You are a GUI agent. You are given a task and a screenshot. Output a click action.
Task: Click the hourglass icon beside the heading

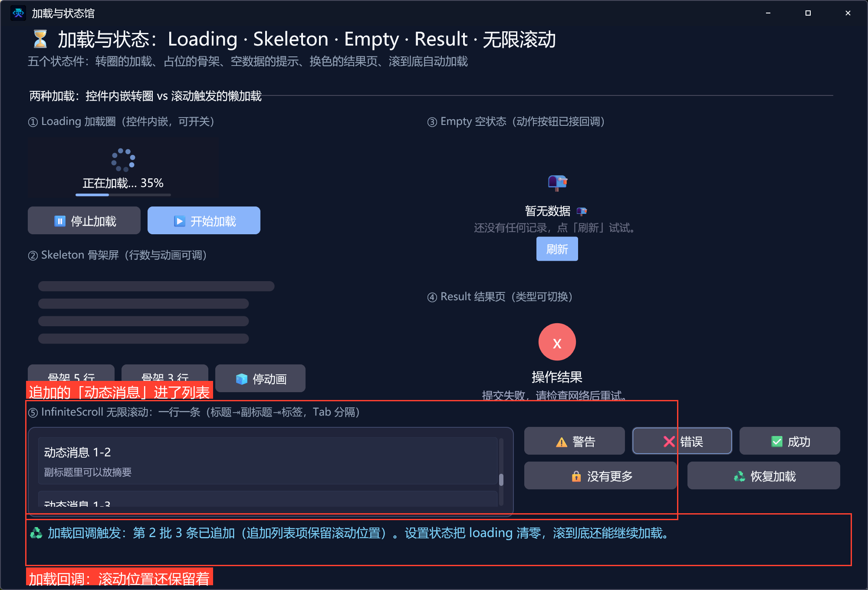tap(40, 39)
